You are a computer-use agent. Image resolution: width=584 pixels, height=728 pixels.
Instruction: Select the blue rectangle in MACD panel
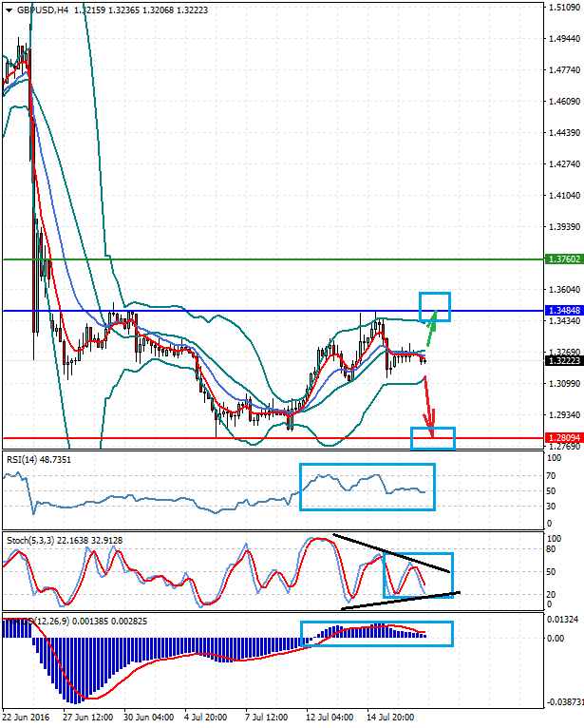coord(377,633)
